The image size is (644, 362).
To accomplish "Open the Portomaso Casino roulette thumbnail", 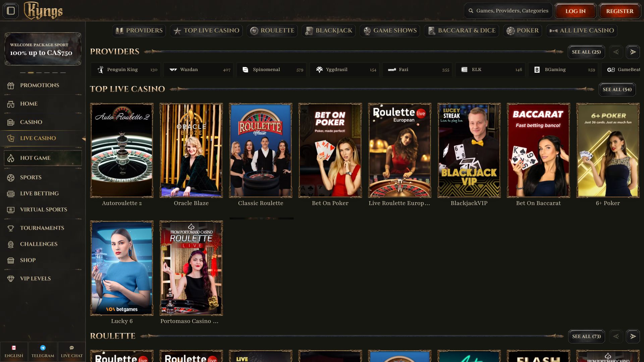I will (191, 268).
